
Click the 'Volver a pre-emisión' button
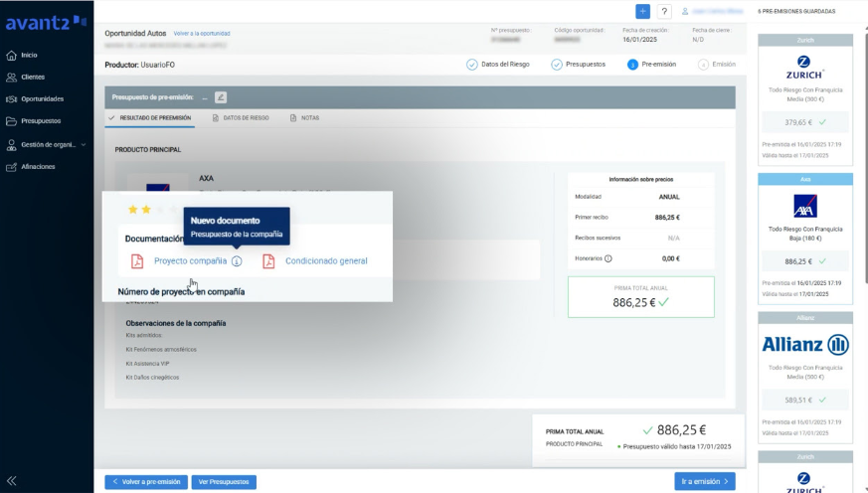(146, 482)
